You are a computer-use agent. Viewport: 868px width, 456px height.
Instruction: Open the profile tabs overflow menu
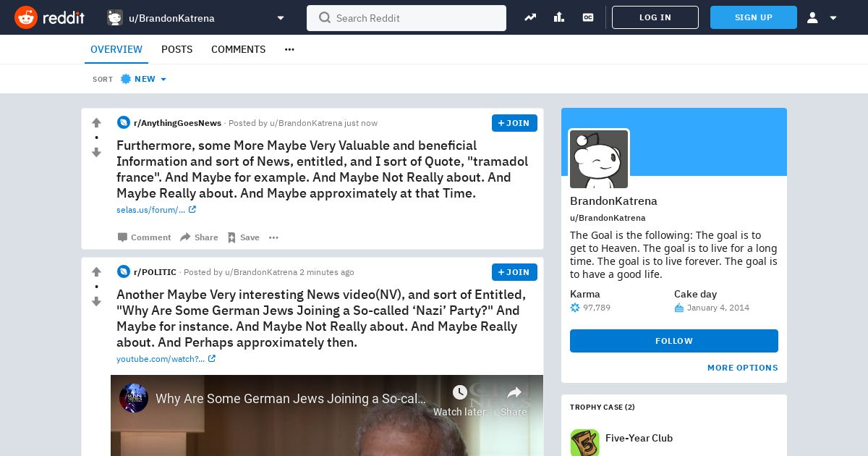pyautogui.click(x=289, y=49)
